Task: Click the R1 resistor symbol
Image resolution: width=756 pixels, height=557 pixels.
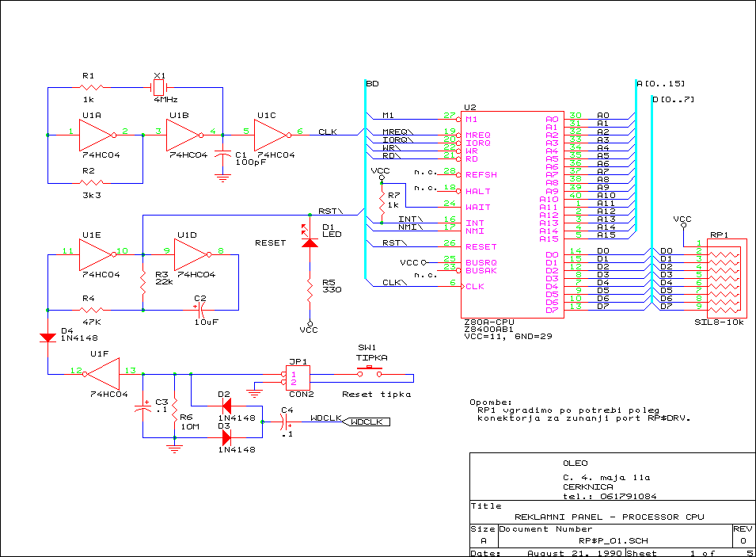Action: coord(91,87)
